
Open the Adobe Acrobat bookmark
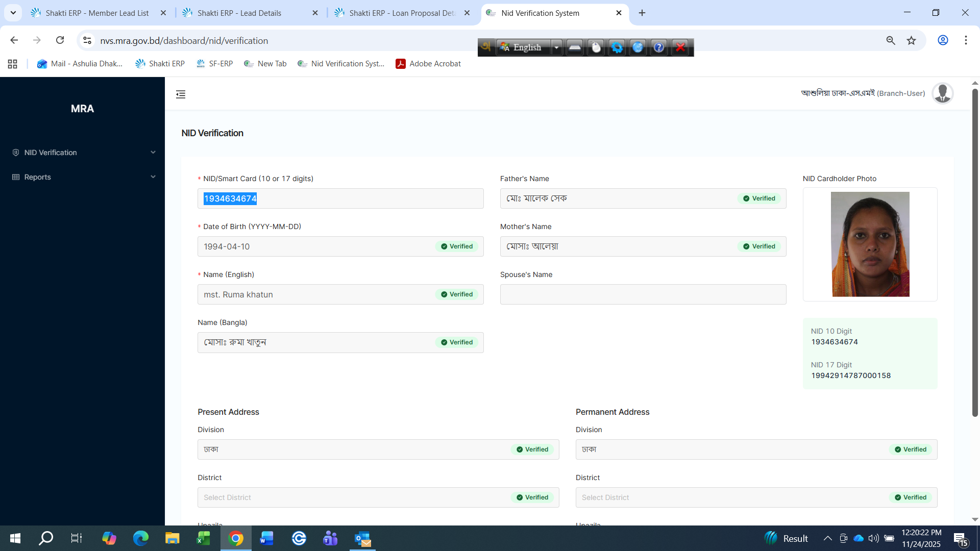point(428,64)
